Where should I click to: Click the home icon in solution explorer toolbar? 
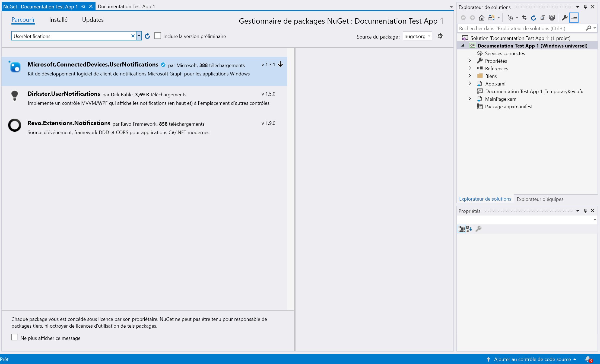[481, 18]
